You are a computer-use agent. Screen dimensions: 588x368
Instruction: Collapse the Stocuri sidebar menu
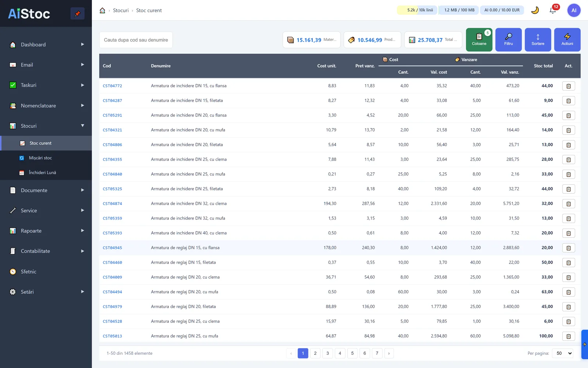46,126
